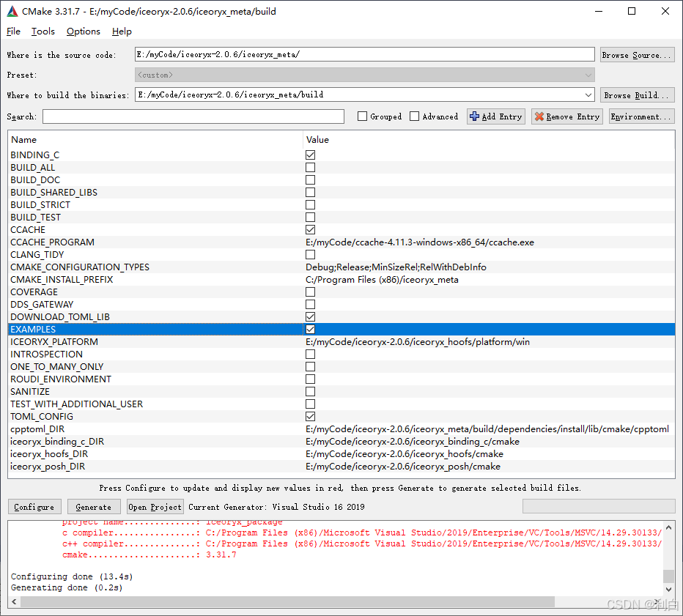Open the Tools menu
683x616 pixels.
[x=43, y=31]
